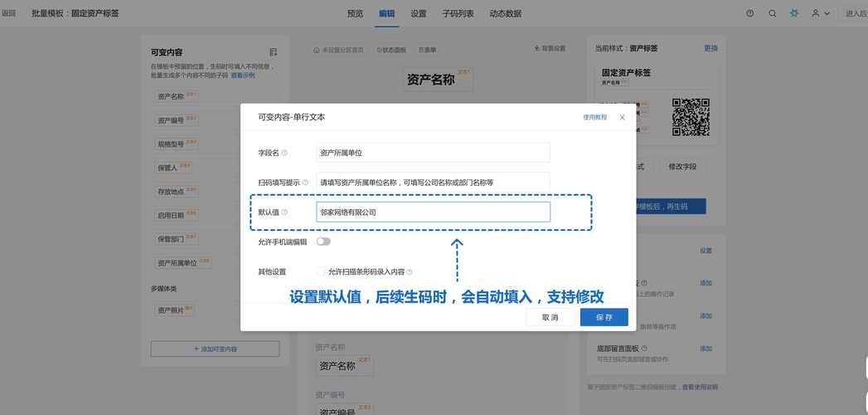
Task: Click the 添加 link for 底部留言面板
Action: tap(706, 349)
